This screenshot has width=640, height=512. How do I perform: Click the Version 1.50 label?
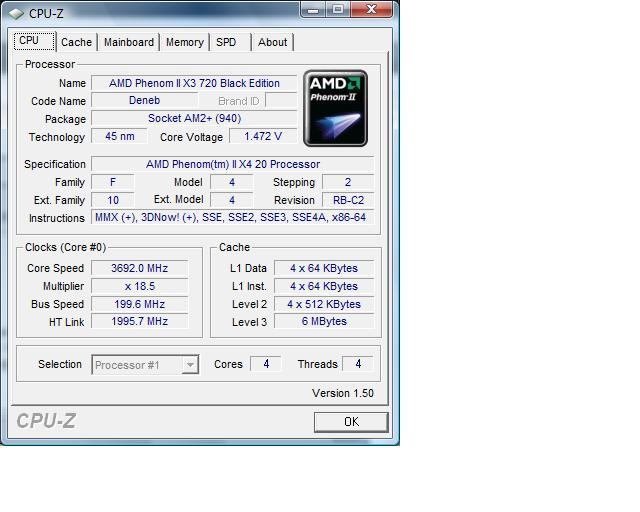343,393
